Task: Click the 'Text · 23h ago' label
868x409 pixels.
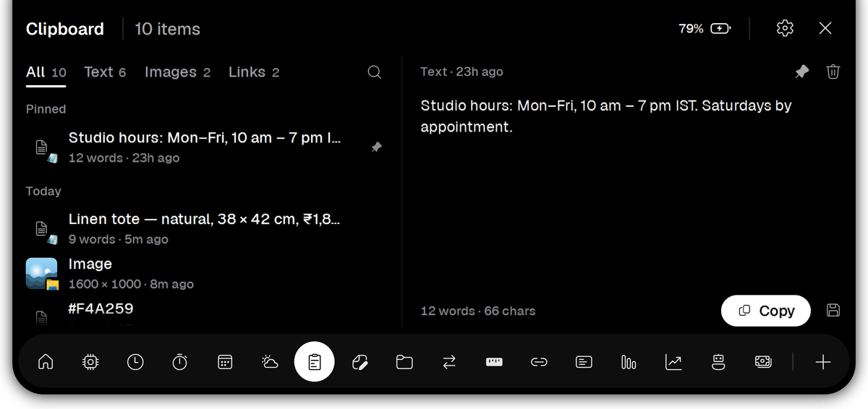Action: [x=461, y=72]
